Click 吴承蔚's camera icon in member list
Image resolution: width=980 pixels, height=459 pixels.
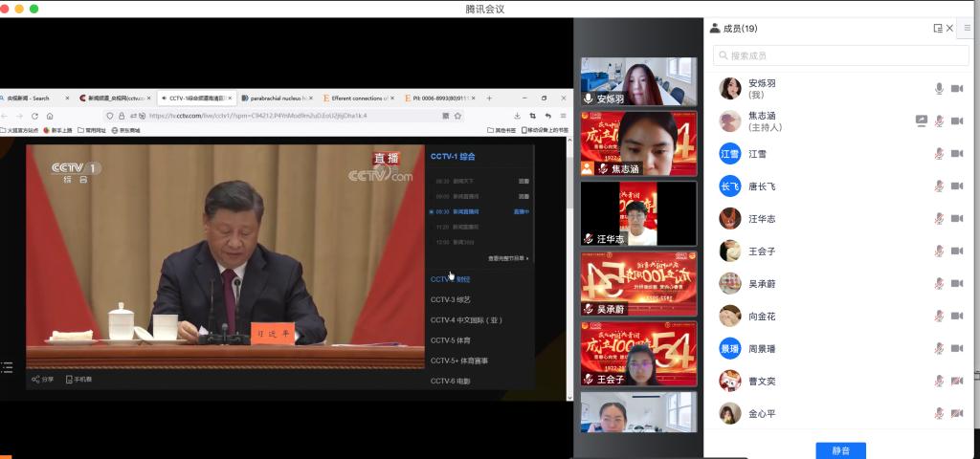point(957,283)
